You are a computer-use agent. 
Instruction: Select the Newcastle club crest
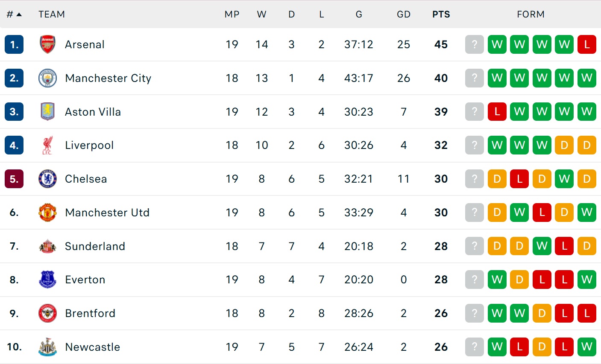pos(47,347)
